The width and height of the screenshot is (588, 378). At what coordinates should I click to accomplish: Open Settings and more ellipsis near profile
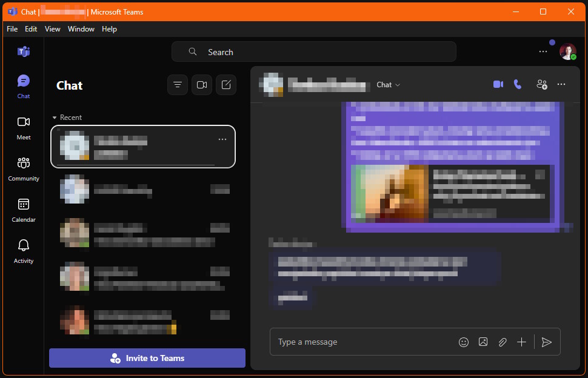(543, 51)
